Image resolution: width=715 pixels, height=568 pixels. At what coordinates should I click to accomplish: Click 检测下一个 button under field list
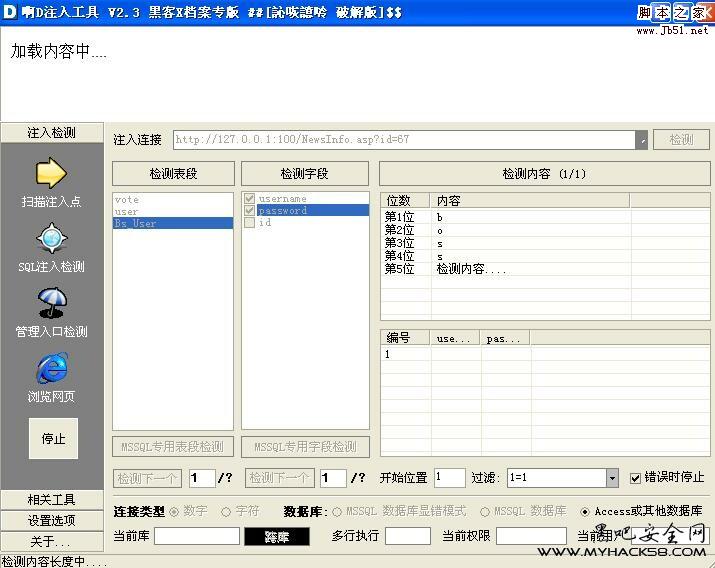point(280,478)
